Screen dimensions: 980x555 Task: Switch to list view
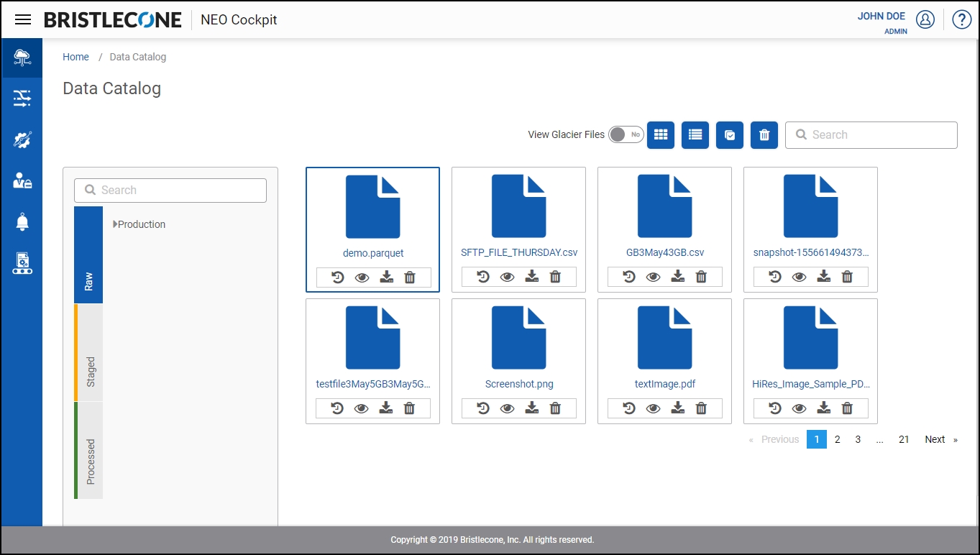(695, 134)
